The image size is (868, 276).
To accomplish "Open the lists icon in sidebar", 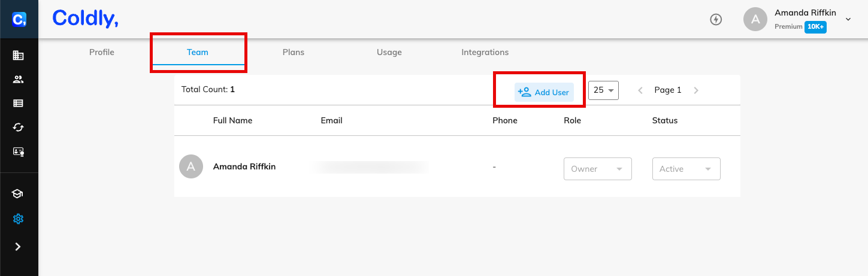I will [x=18, y=103].
